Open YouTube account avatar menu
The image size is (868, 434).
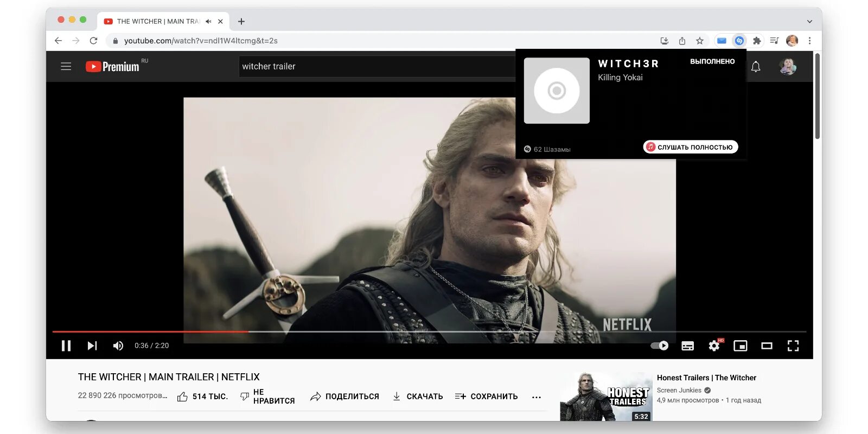click(787, 66)
